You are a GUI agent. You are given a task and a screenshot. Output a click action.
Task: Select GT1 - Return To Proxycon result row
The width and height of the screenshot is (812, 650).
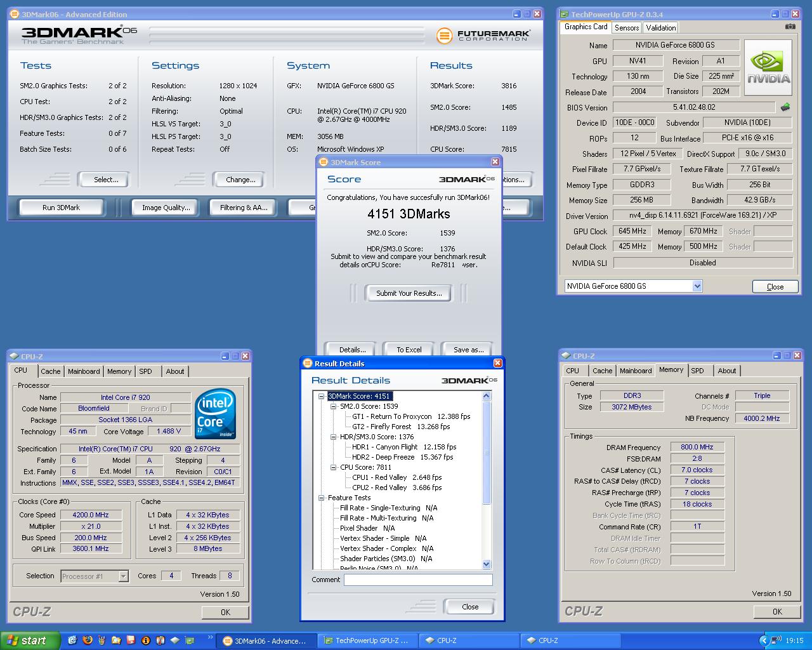[x=411, y=416]
